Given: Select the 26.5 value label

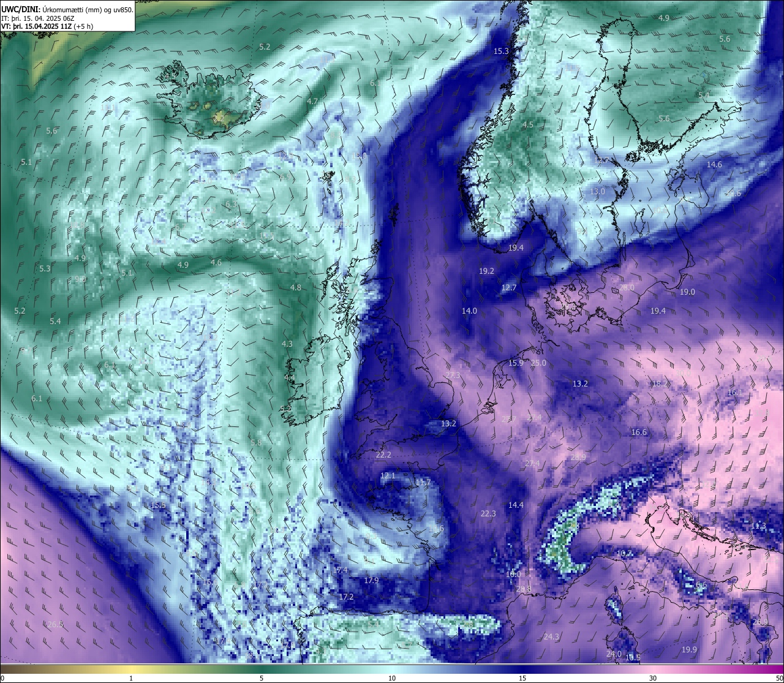Looking at the screenshot, I should click(56, 625).
